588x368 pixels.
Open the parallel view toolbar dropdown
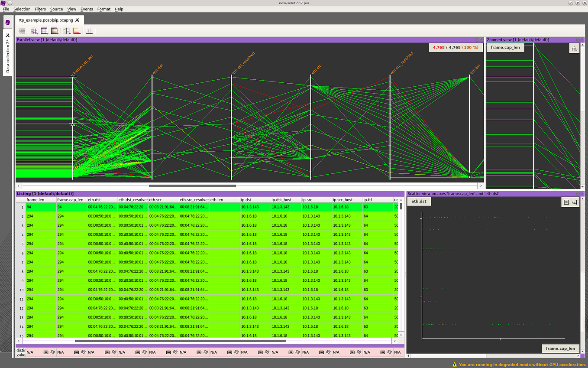[34, 31]
